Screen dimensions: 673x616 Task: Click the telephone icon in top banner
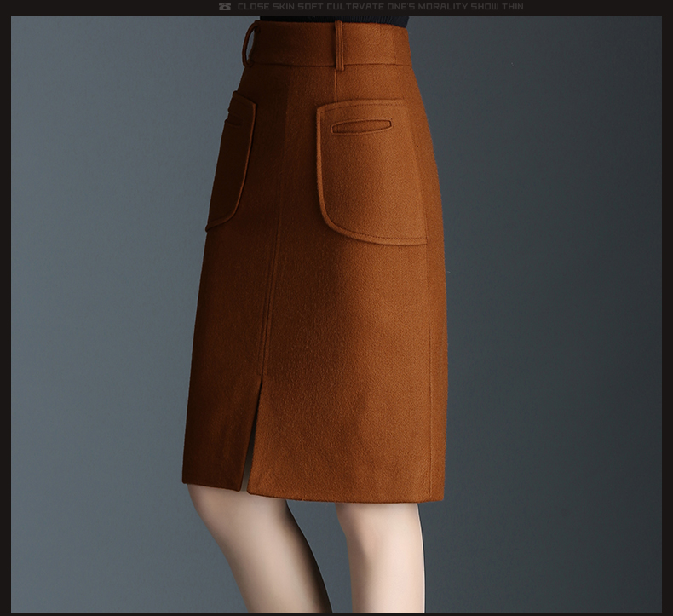225,7
